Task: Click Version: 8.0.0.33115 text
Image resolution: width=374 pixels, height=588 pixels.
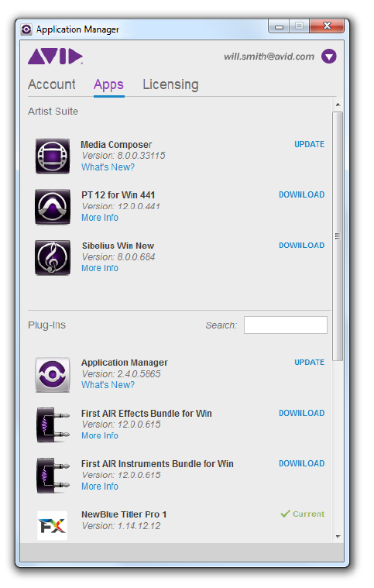Action: [x=123, y=156]
